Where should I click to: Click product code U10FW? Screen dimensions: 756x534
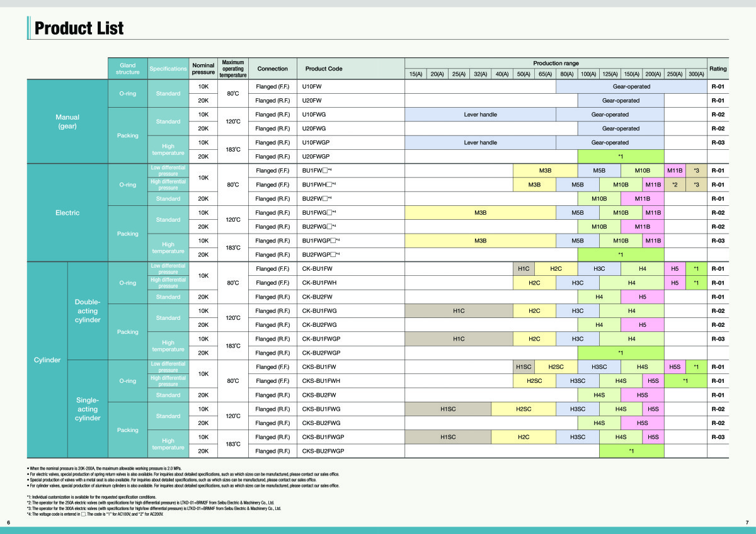coord(312,86)
